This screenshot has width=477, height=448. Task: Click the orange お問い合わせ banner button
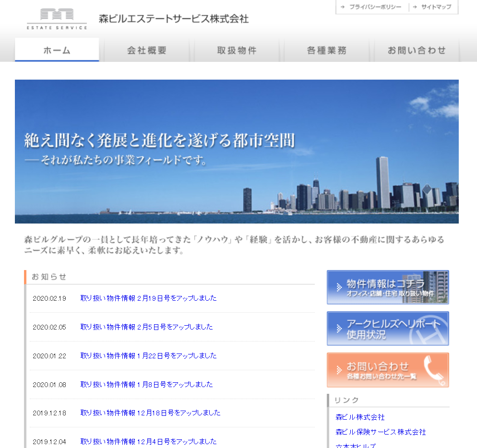(x=388, y=370)
